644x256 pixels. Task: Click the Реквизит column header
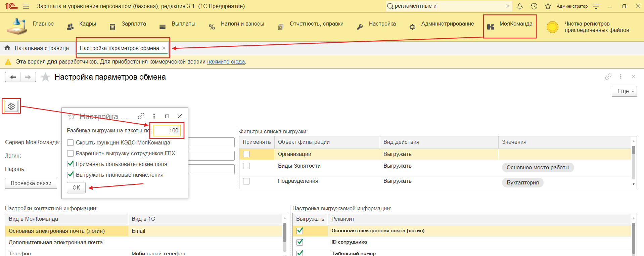[479, 219]
